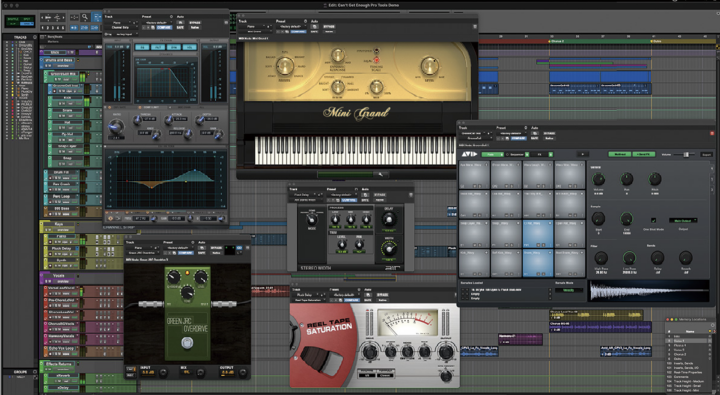Click the Reverb send knob in sampler
Viewport: 720px width, 395px height.
[x=686, y=258]
